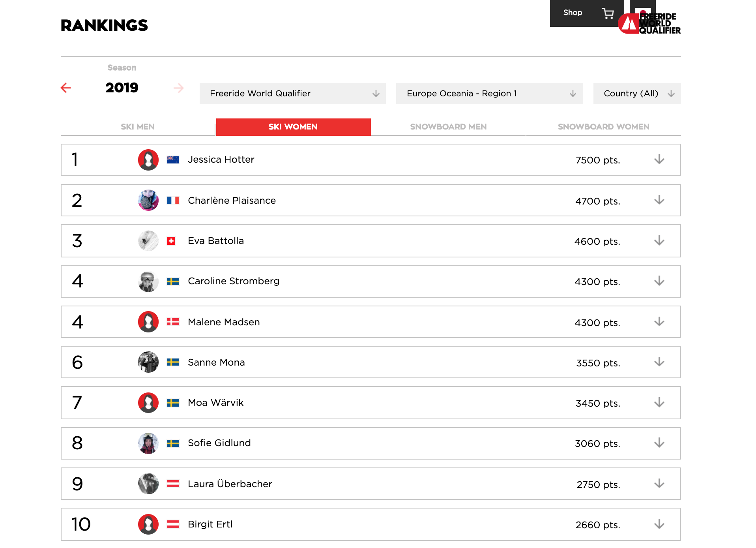The image size is (756, 548).
Task: Go to previous season with left arrow
Action: (x=66, y=88)
